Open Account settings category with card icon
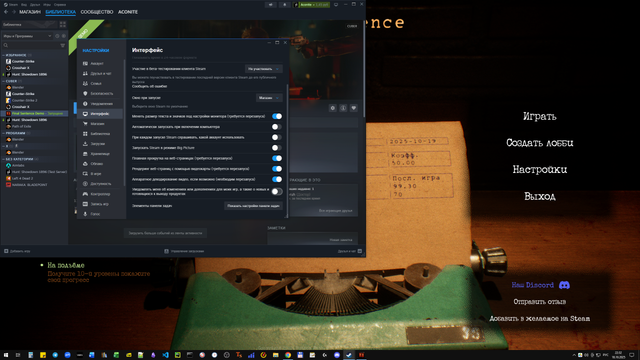Image resolution: width=640 pixels, height=360 pixels. [85, 63]
